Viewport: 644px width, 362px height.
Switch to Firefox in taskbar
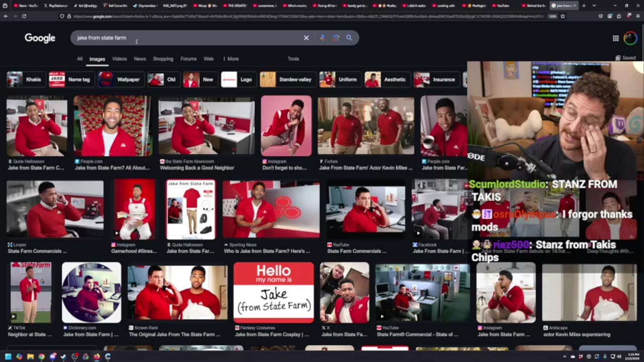click(x=97, y=356)
